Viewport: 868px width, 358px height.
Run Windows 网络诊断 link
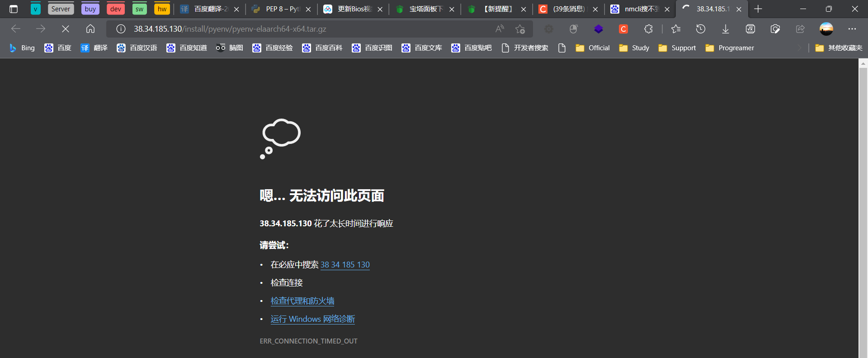click(x=313, y=319)
